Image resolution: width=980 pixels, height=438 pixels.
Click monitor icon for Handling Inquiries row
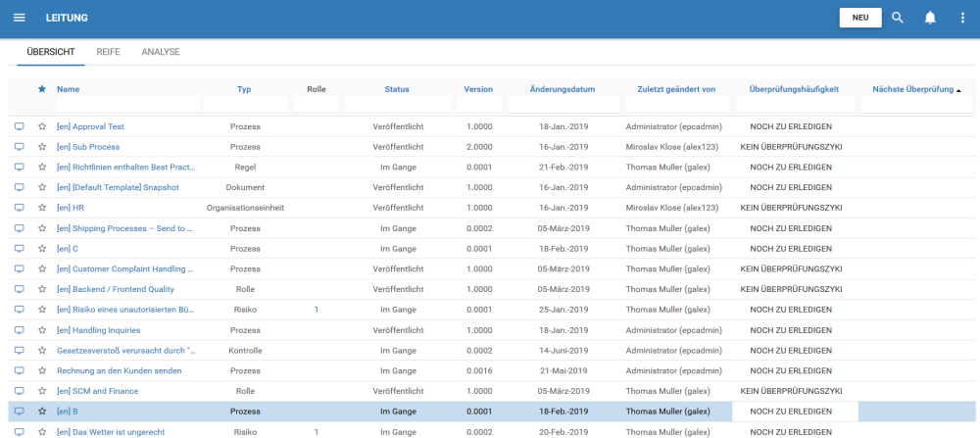(20, 330)
